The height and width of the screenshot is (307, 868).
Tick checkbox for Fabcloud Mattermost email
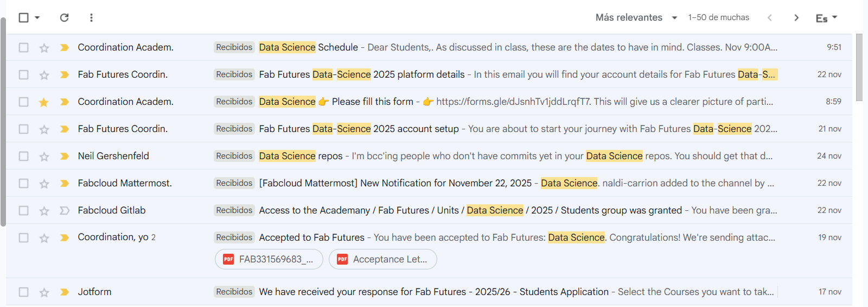click(23, 183)
